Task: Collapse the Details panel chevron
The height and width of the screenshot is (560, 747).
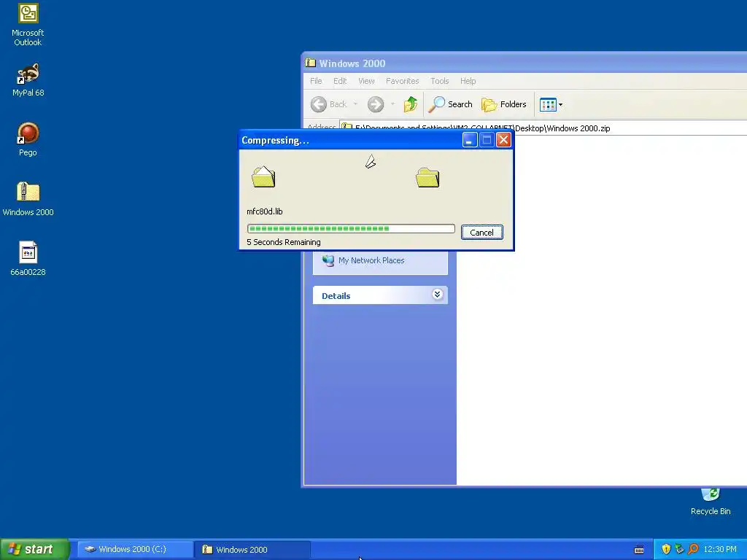Action: (x=437, y=295)
